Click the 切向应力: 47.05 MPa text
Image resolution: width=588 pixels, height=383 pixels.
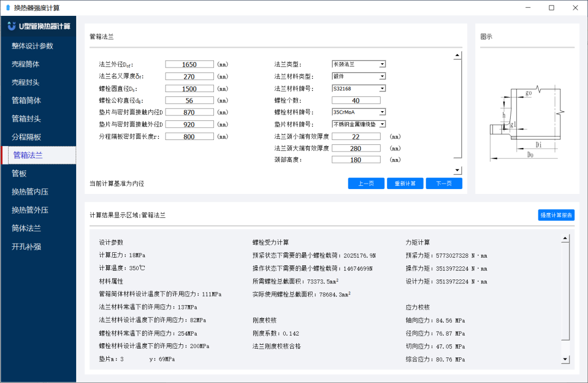436,346
